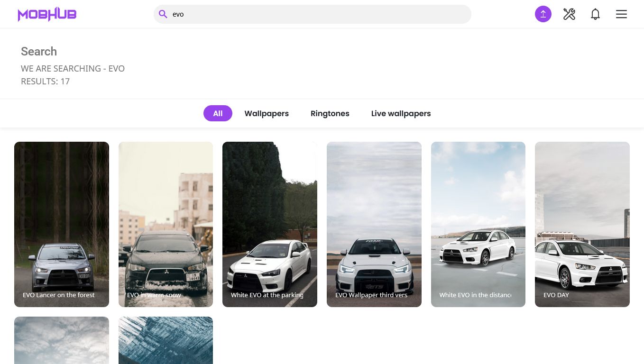
Task: Open EVO in warm snow wallpaper
Action: click(166, 224)
